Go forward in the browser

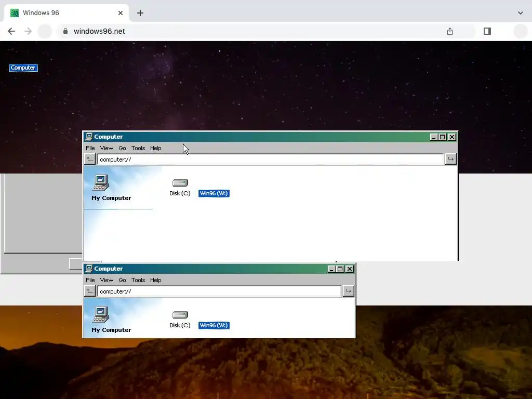[28, 31]
